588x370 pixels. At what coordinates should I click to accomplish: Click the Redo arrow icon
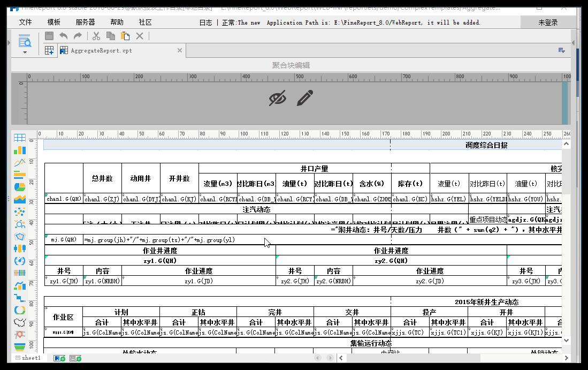(x=78, y=36)
